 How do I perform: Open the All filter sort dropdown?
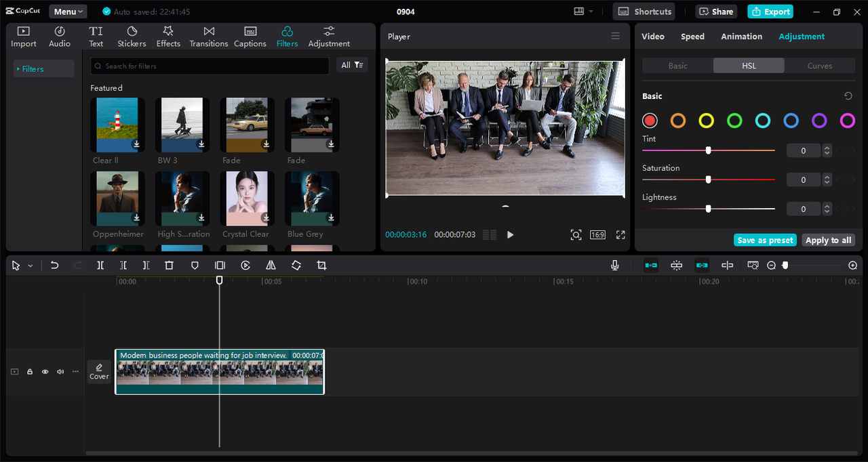point(352,65)
